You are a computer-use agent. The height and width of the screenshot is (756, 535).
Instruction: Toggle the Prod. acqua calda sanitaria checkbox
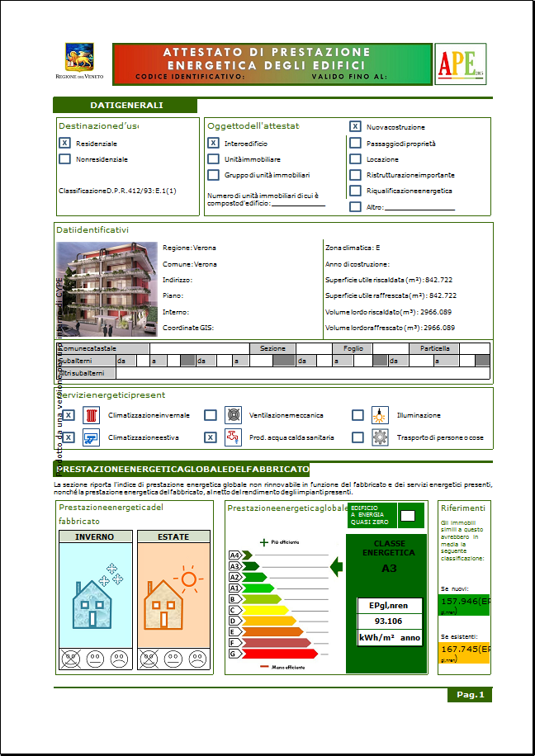(x=211, y=437)
